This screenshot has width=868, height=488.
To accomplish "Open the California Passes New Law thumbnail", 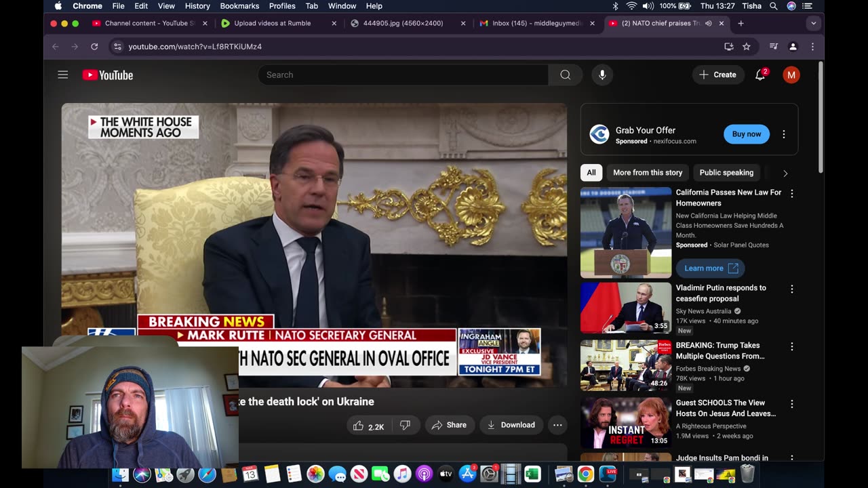I will point(626,232).
